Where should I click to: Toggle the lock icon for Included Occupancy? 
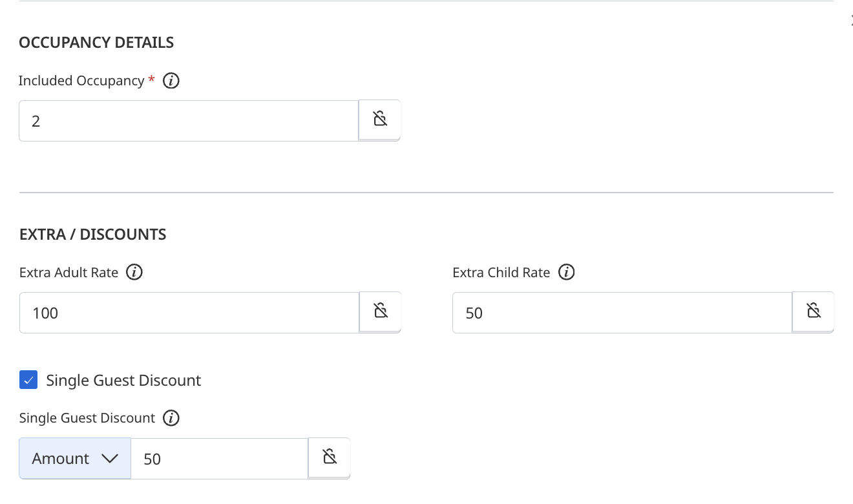380,120
